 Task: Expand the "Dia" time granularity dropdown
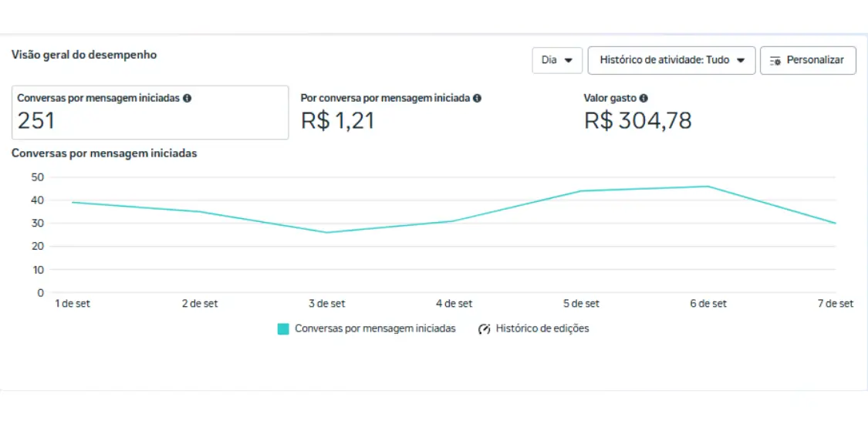pos(557,60)
